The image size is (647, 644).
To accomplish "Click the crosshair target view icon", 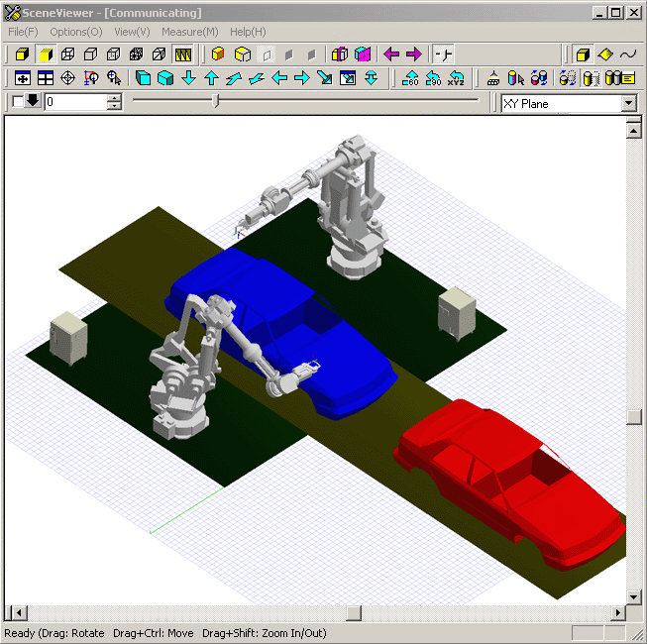I will coord(67,78).
